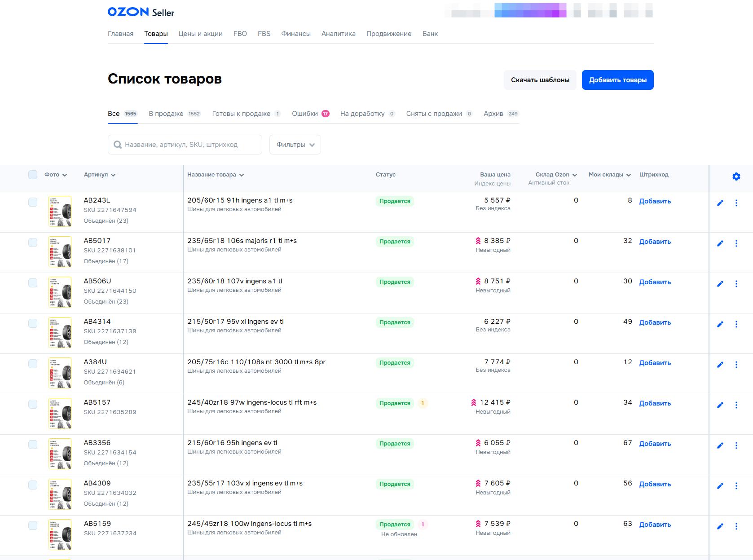Click Скачать шаблоны button

coord(540,80)
